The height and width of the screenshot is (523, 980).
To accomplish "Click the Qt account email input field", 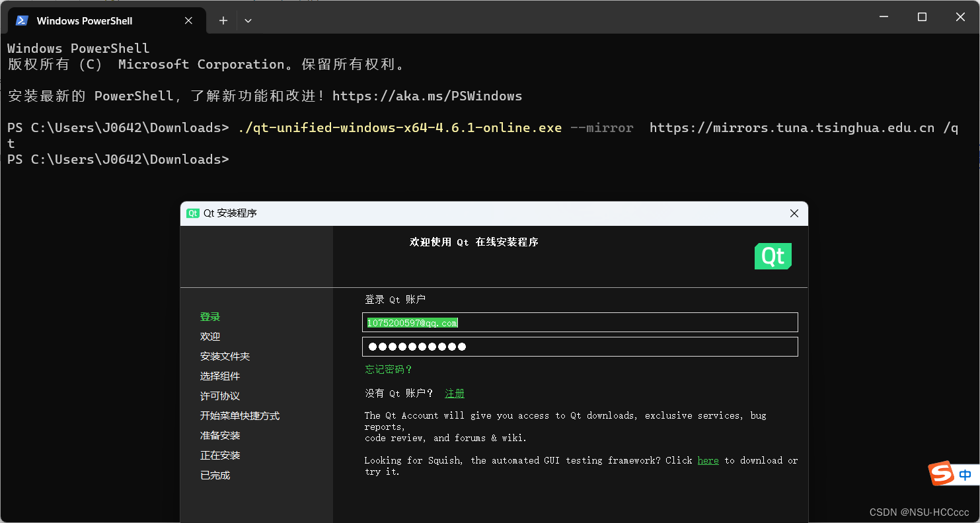I will 580,322.
